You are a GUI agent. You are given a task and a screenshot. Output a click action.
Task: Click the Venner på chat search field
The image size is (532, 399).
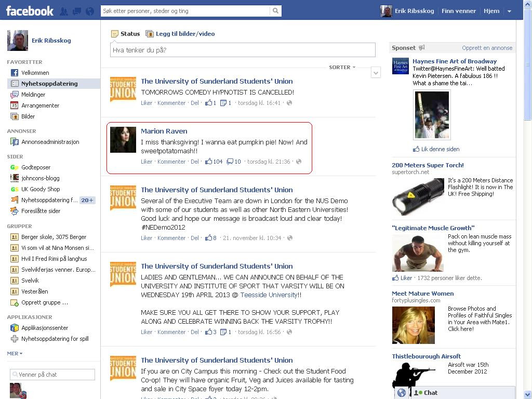(52, 375)
